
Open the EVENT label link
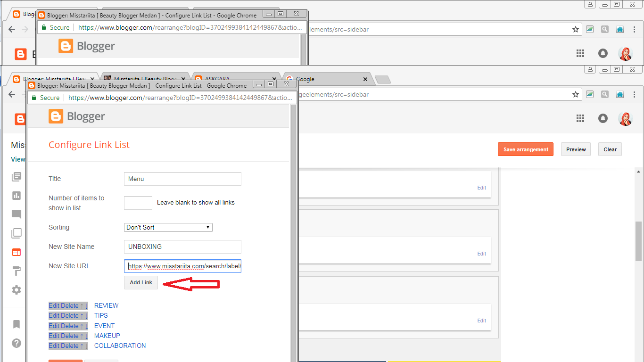(105, 326)
